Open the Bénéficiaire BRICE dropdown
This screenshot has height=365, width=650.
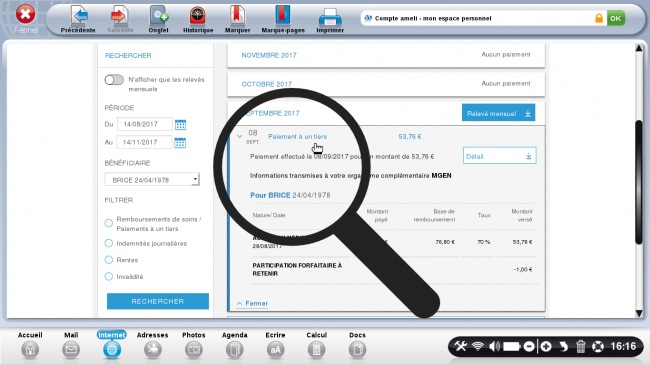click(x=152, y=180)
